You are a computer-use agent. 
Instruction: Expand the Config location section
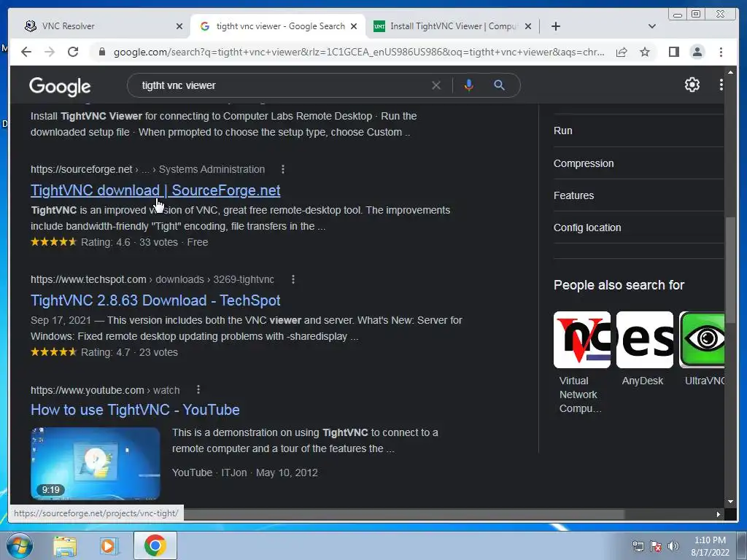[x=638, y=227]
